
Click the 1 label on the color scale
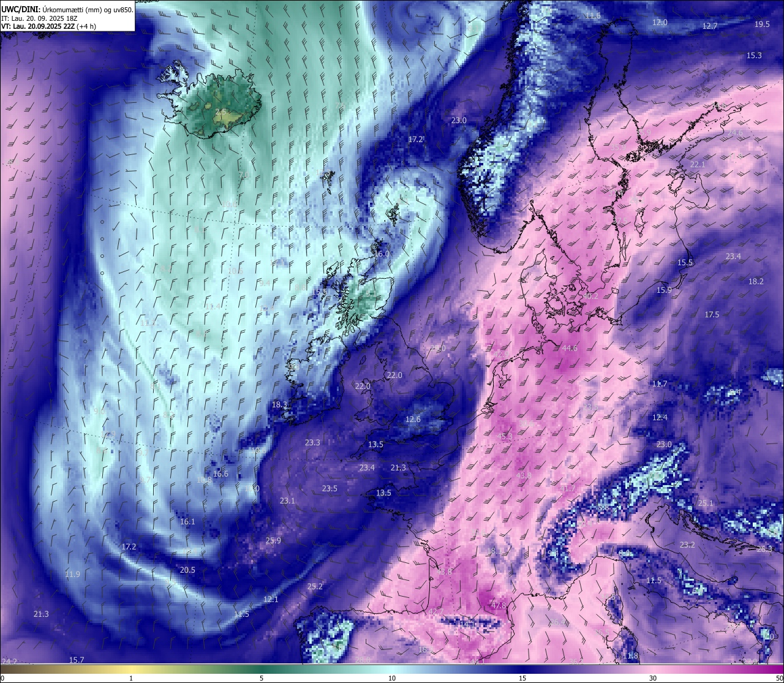[x=131, y=678]
